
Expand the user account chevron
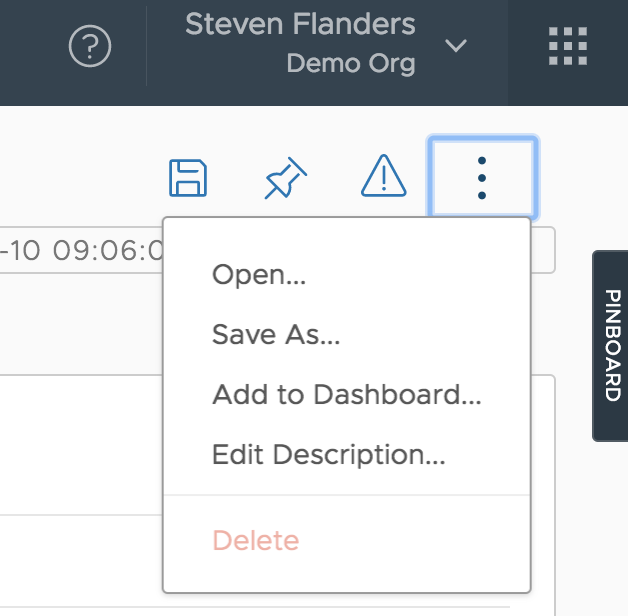click(456, 47)
